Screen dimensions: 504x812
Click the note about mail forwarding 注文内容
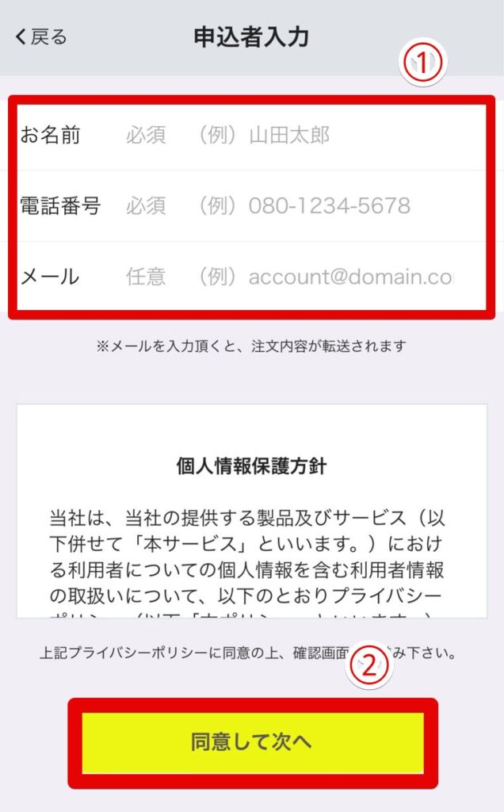tap(251, 346)
